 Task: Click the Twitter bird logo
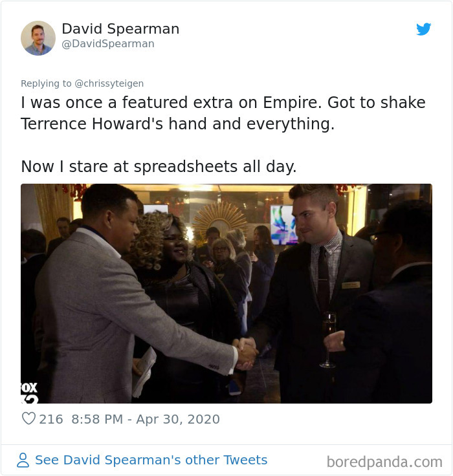tap(423, 29)
